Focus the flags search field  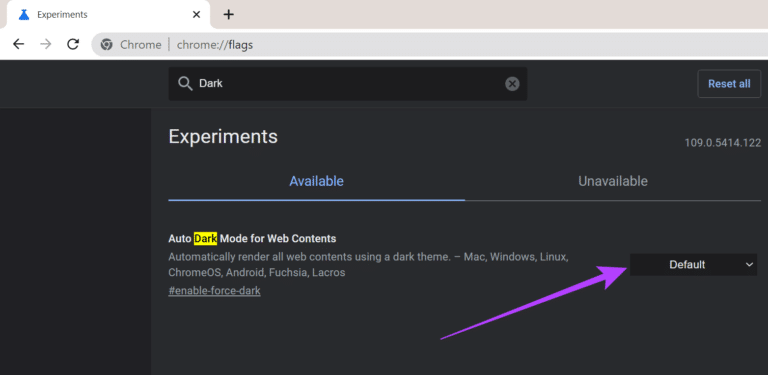tap(348, 84)
